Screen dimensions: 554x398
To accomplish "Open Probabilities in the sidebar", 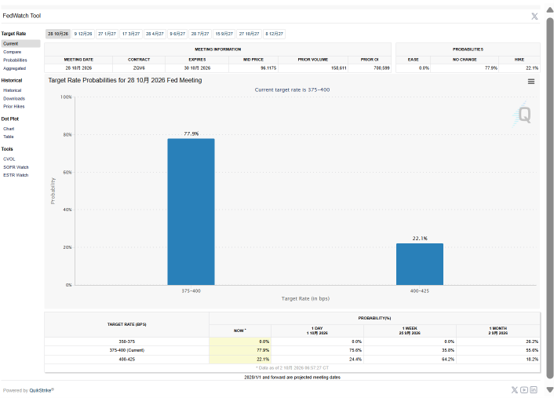I will [x=15, y=60].
